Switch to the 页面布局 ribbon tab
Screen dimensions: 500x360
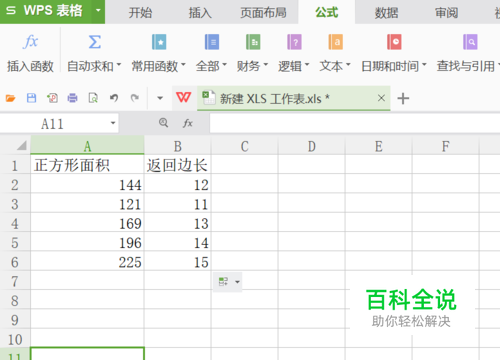click(x=263, y=13)
